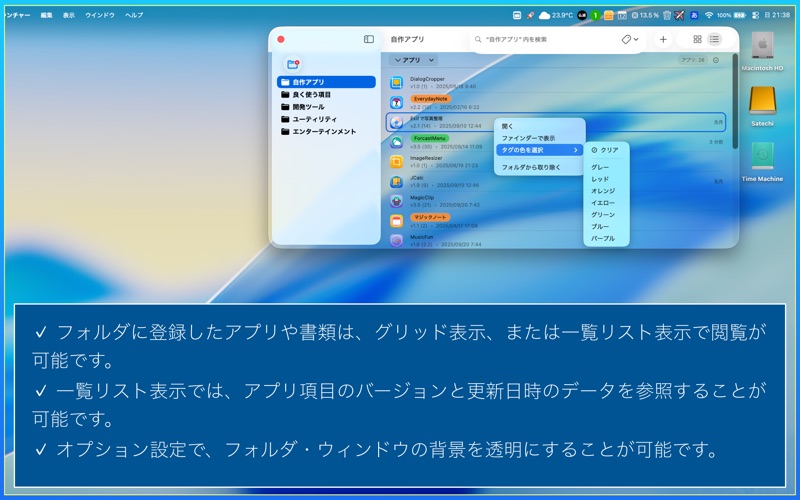Click the DialogCropper app name
The width and height of the screenshot is (800, 500).
[x=427, y=79]
